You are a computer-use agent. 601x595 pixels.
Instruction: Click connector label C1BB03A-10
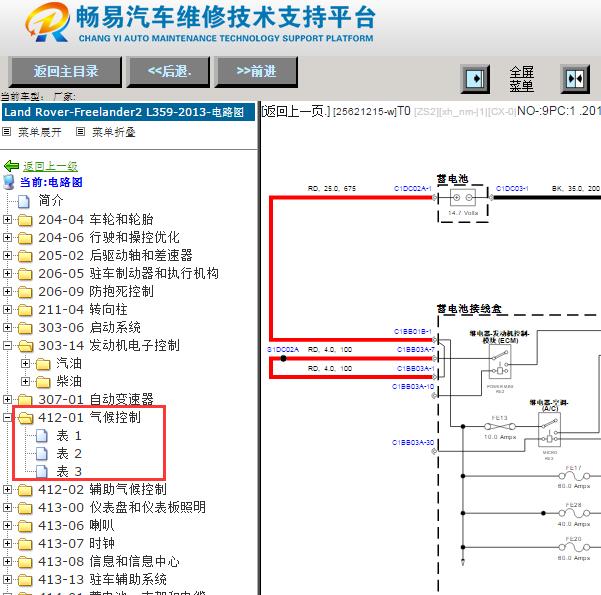coord(413,386)
